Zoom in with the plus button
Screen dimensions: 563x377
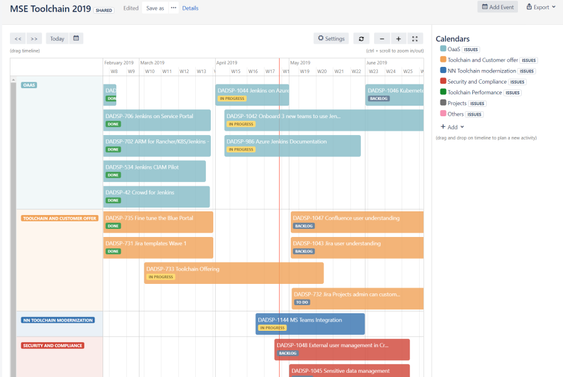[x=398, y=38]
